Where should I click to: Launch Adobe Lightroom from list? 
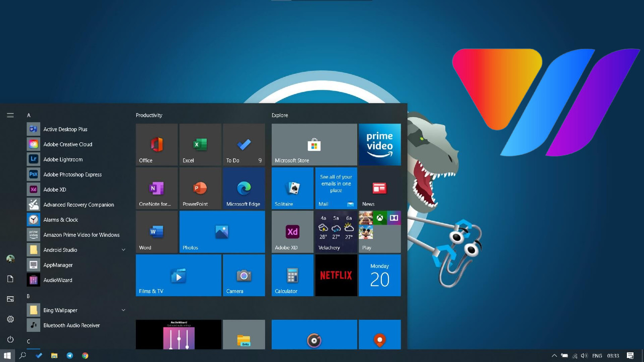76,159
